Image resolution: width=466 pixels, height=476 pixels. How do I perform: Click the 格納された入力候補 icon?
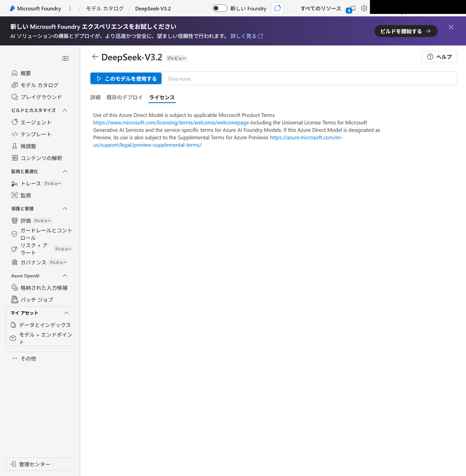click(x=15, y=288)
